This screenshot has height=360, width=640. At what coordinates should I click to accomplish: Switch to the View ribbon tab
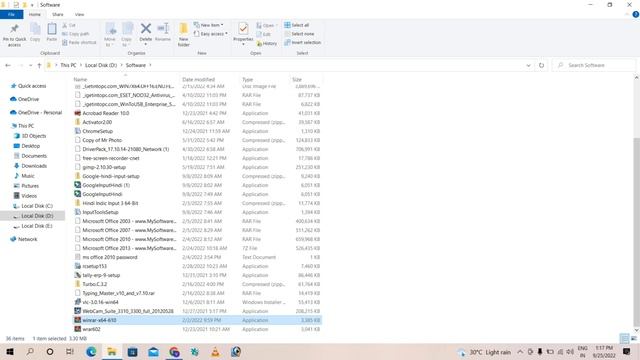tap(79, 14)
